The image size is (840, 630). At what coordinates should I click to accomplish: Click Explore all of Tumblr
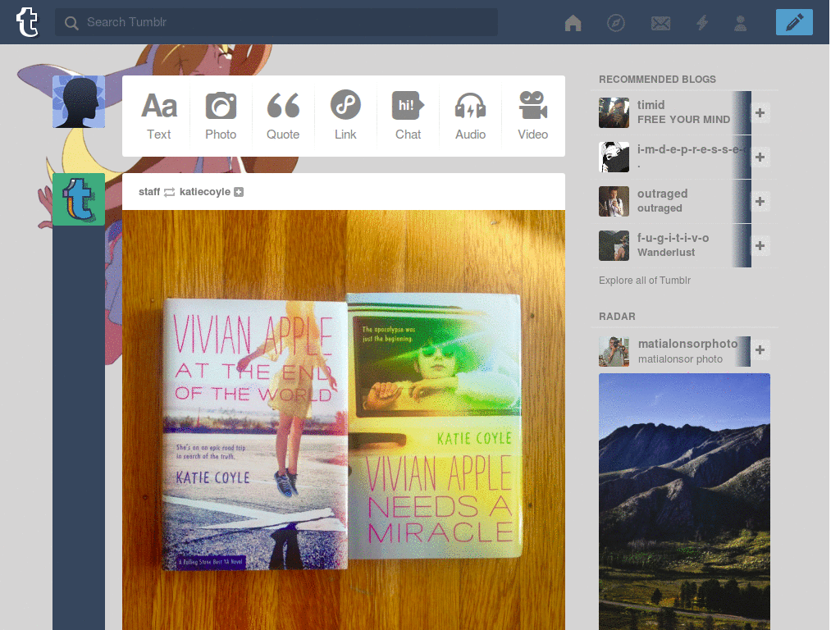pyautogui.click(x=645, y=281)
